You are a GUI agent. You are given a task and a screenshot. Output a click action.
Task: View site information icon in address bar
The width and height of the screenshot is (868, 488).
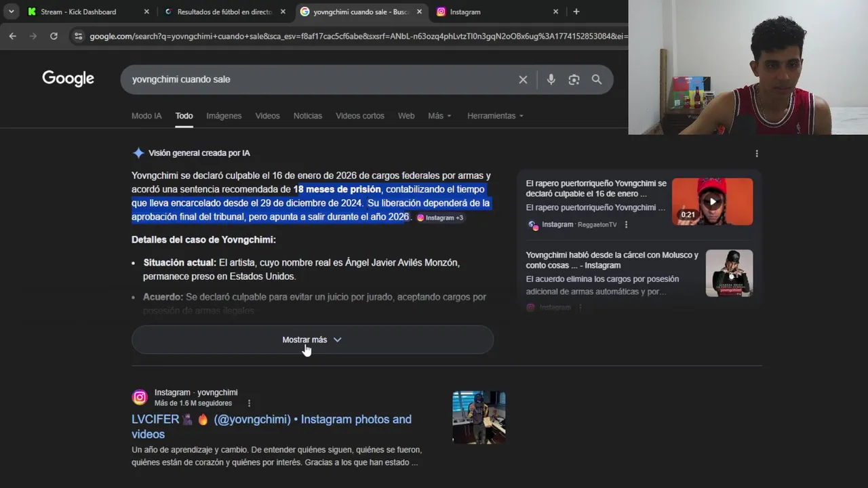coord(78,36)
